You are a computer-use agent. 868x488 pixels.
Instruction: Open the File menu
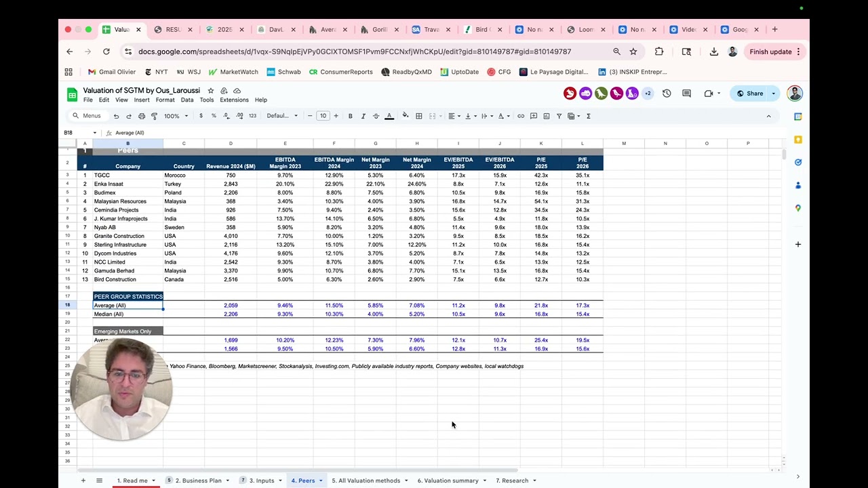click(88, 100)
